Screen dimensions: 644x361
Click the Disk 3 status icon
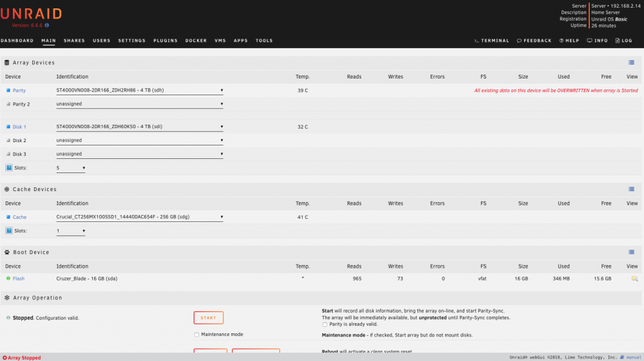click(x=8, y=154)
